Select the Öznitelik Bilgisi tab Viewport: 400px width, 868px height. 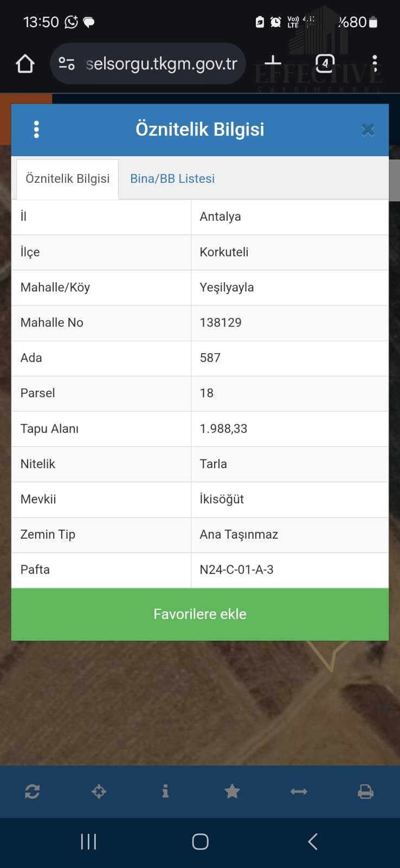(x=68, y=178)
